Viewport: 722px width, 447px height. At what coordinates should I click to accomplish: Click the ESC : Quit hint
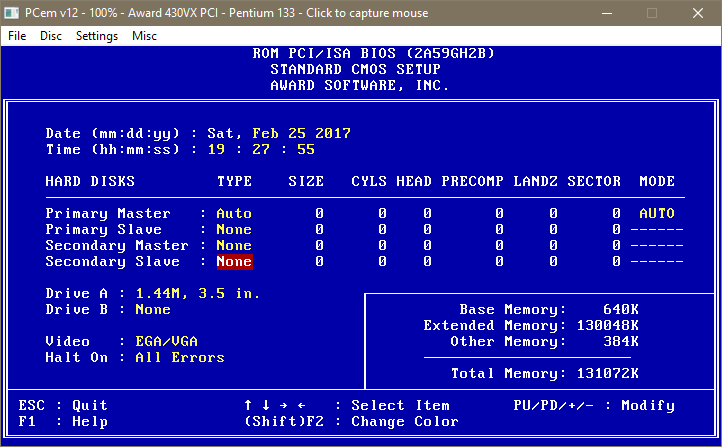pos(63,406)
